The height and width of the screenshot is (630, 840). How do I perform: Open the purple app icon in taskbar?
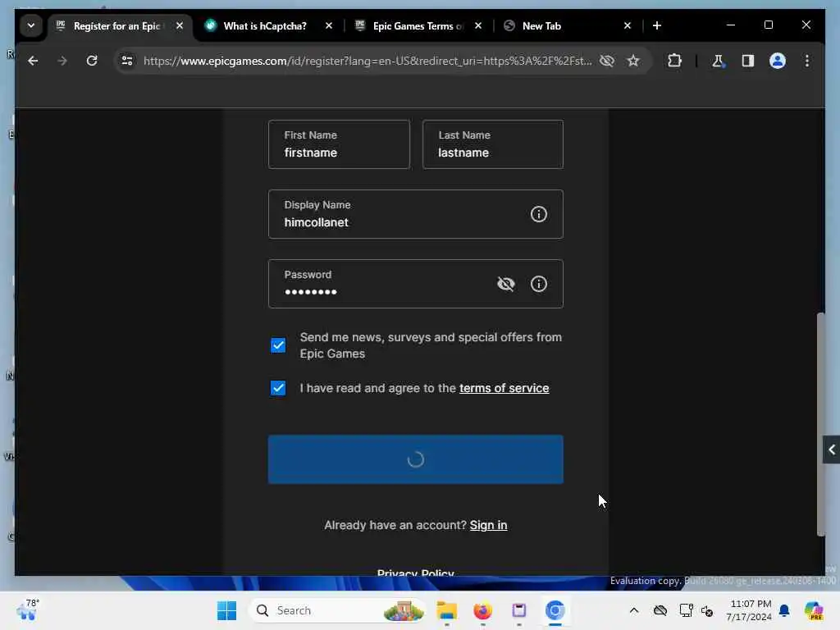point(518,610)
